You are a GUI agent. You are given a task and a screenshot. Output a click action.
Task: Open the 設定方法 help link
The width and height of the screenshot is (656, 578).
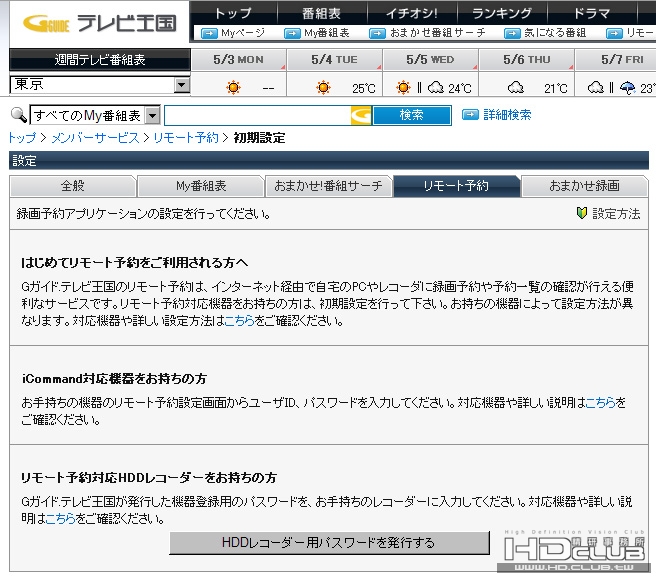tap(616, 214)
